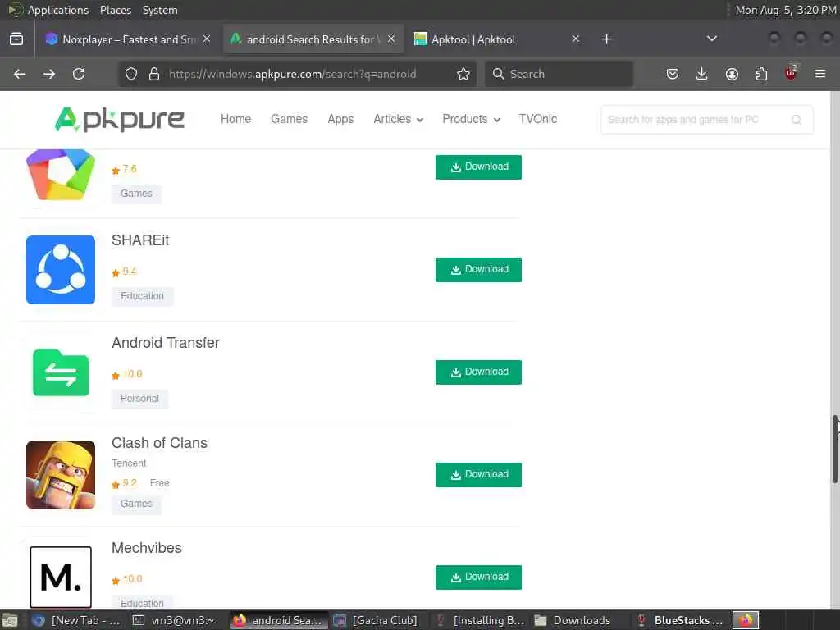This screenshot has width=840, height=630.
Task: Download Android Transfer
Action: (478, 372)
